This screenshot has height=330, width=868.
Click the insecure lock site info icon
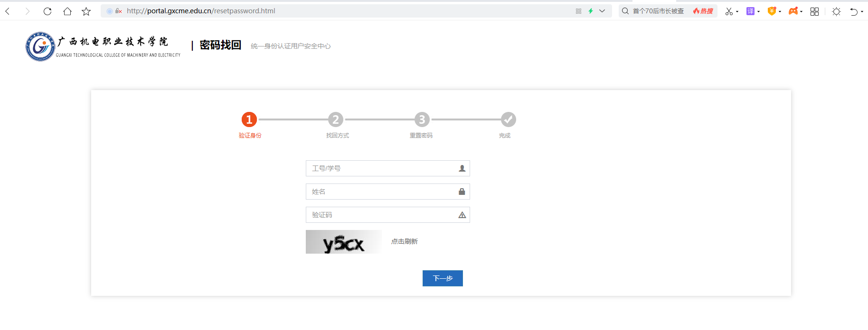pos(119,11)
